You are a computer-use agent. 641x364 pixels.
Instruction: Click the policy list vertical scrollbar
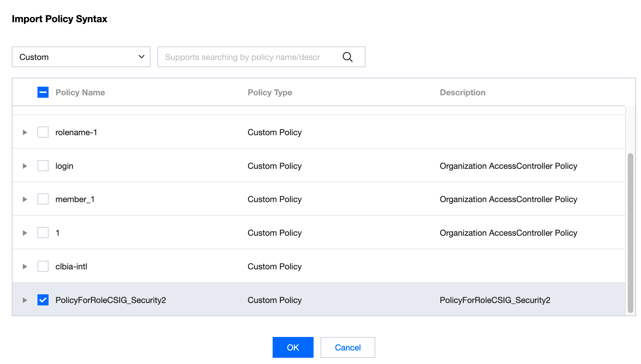click(630, 233)
